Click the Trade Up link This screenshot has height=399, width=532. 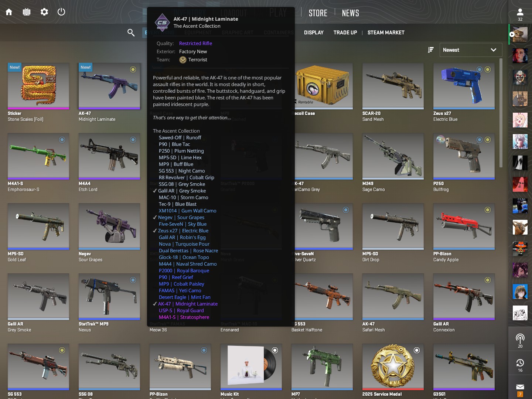point(345,33)
